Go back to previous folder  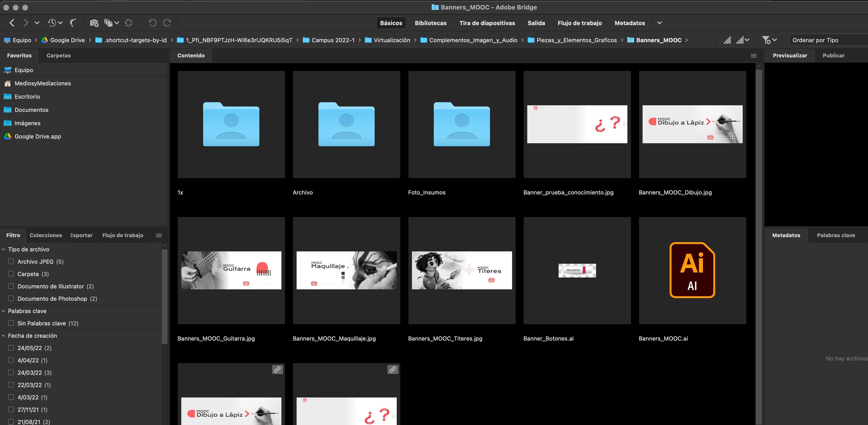12,23
